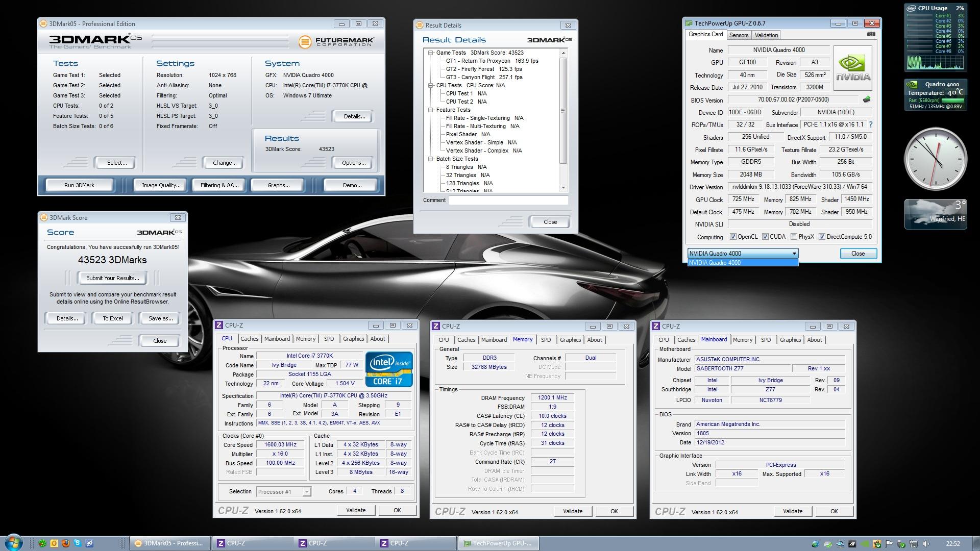The height and width of the screenshot is (551, 980).
Task: Select 'GT2 - Firefly Forest 125.3 fps' row
Action: coord(484,69)
